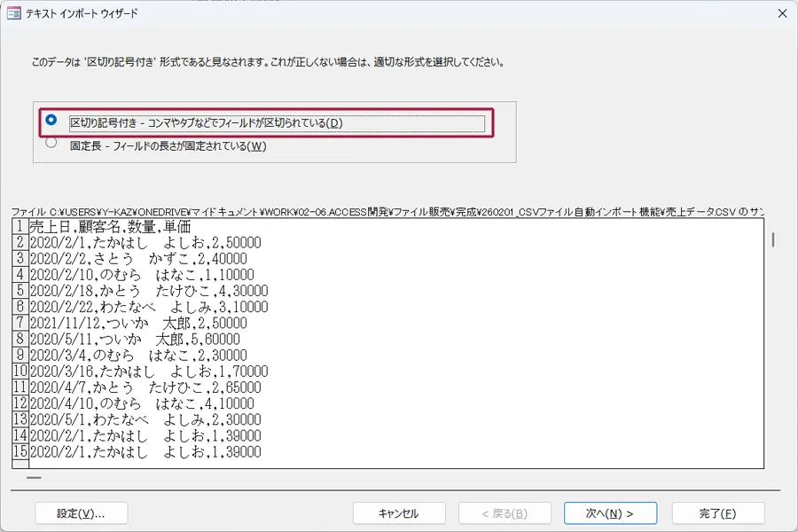Choose the 固定長 fixed-width radio option
Image resolution: width=798 pixels, height=532 pixels.
pos(51,142)
